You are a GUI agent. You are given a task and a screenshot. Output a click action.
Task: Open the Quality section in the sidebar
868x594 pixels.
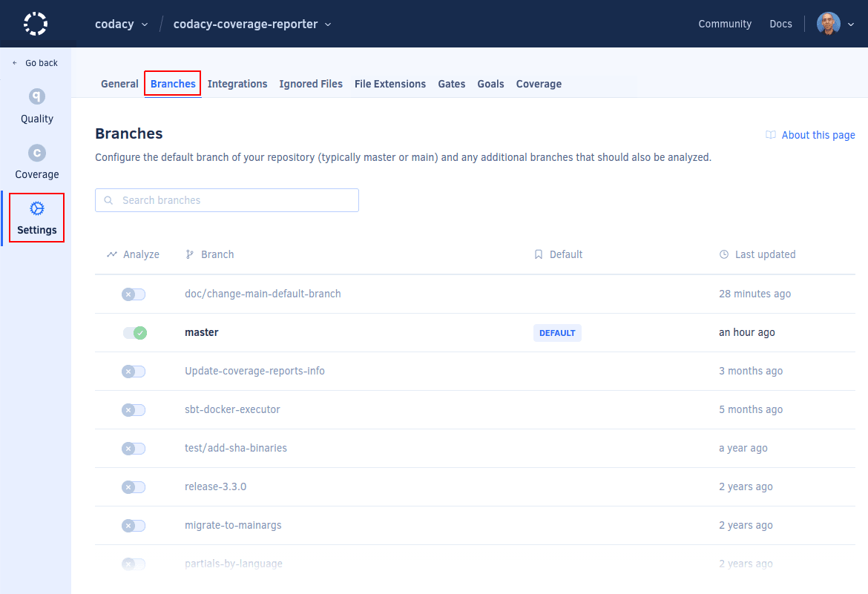[x=36, y=105]
